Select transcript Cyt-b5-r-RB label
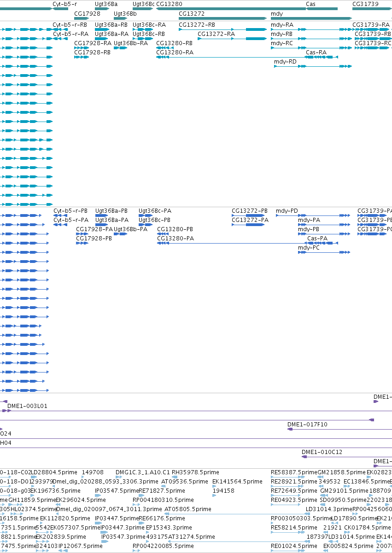 click(70, 24)
